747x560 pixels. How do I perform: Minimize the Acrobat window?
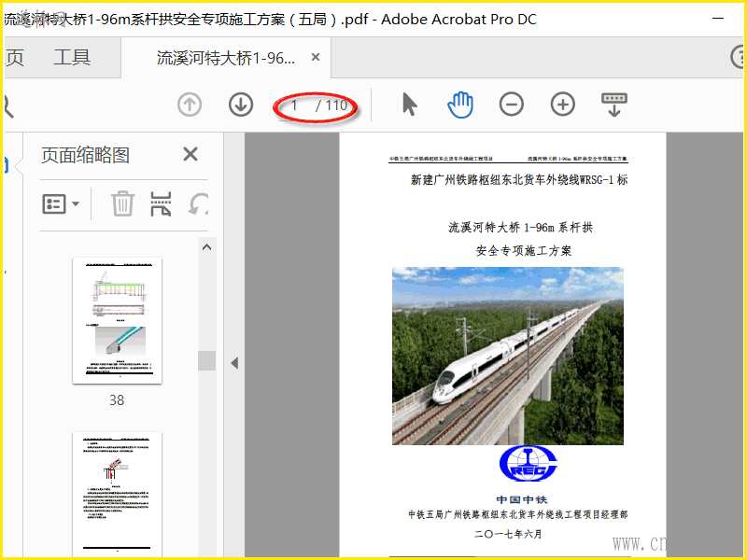coord(718,19)
